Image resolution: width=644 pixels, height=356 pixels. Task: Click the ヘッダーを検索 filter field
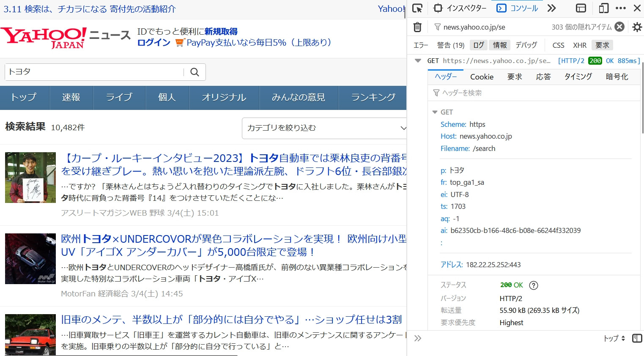coord(534,93)
